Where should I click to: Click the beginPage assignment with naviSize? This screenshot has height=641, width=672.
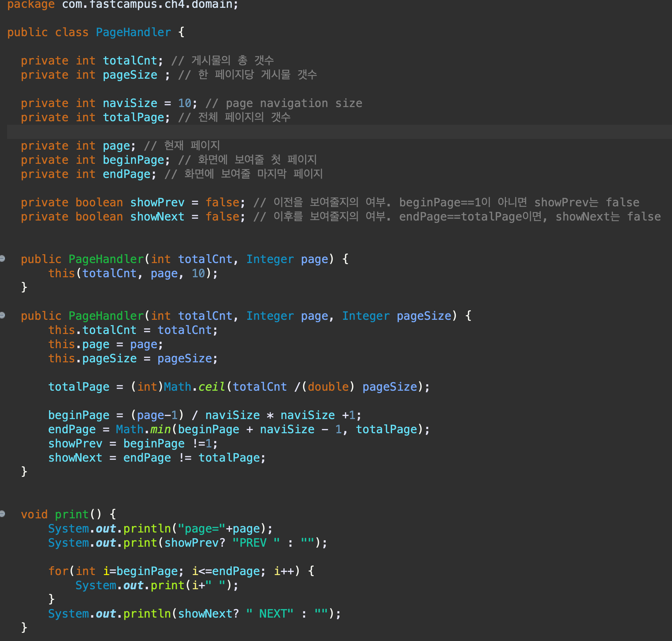point(205,415)
